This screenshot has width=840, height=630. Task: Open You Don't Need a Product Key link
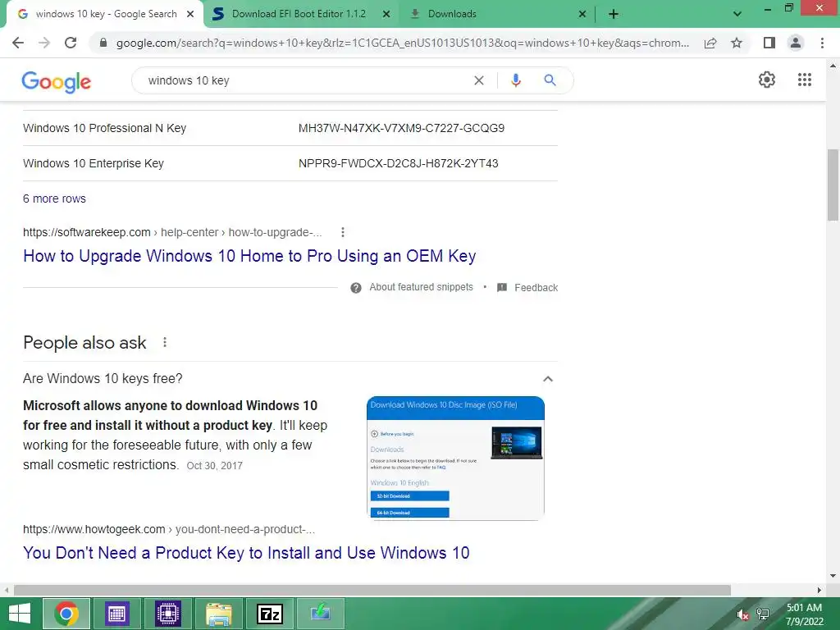coord(246,553)
